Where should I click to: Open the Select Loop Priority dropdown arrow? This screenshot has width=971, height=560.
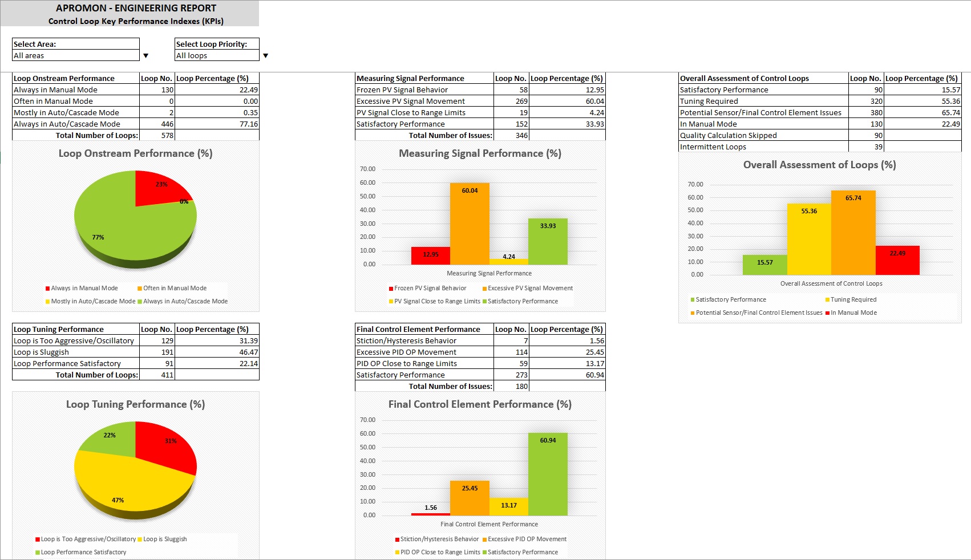coord(265,56)
